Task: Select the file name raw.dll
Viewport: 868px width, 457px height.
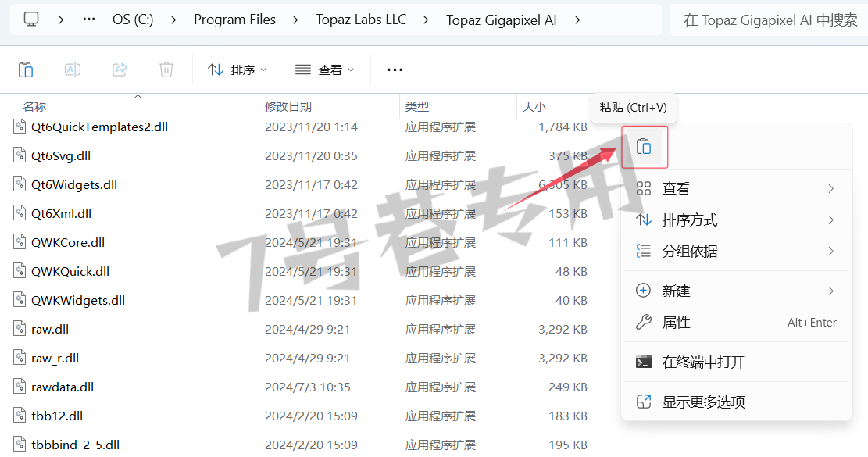Action: click(x=50, y=329)
